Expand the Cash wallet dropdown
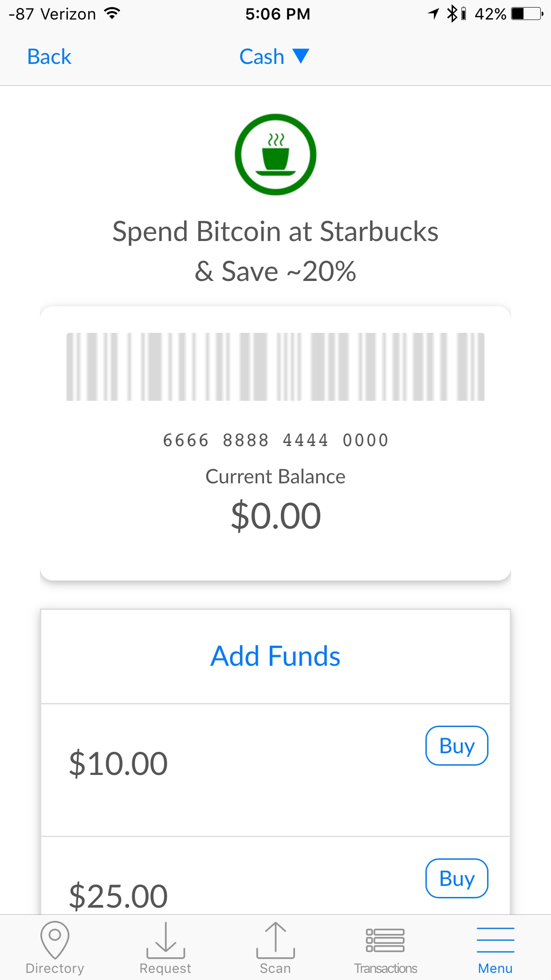This screenshot has height=980, width=551. coord(262,57)
